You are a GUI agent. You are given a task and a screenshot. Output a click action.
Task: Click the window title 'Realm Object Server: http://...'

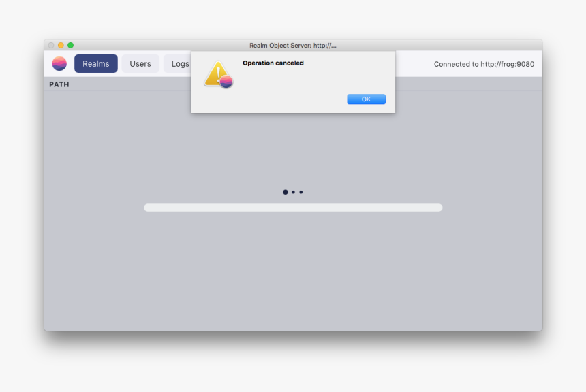(x=292, y=45)
